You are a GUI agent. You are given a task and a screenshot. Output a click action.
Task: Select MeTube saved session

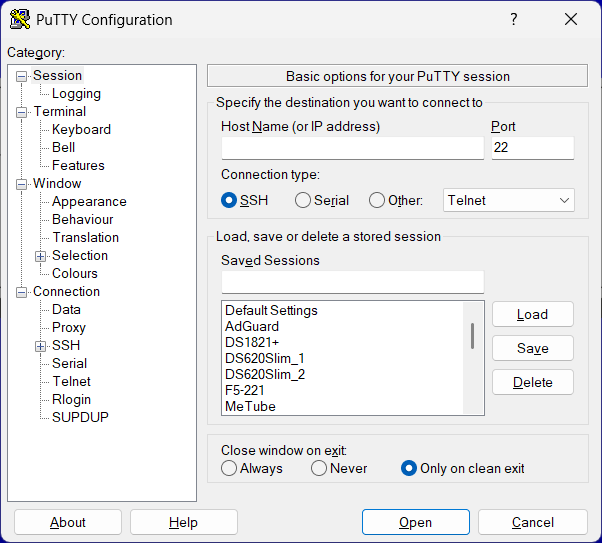250,406
